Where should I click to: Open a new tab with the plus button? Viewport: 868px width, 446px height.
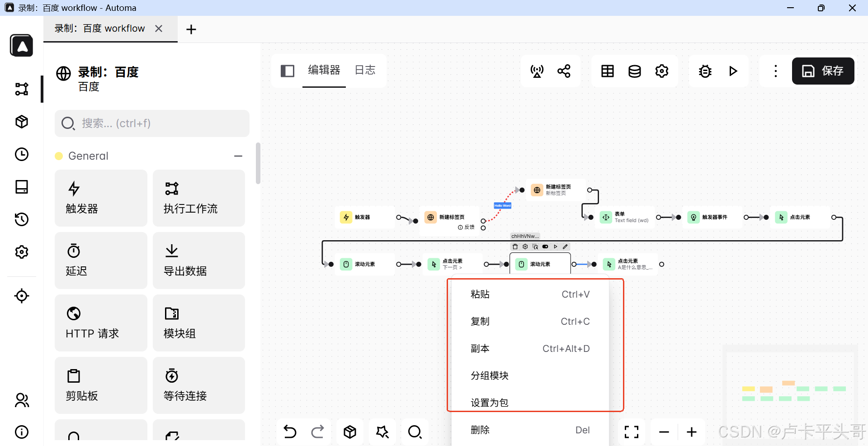point(191,29)
